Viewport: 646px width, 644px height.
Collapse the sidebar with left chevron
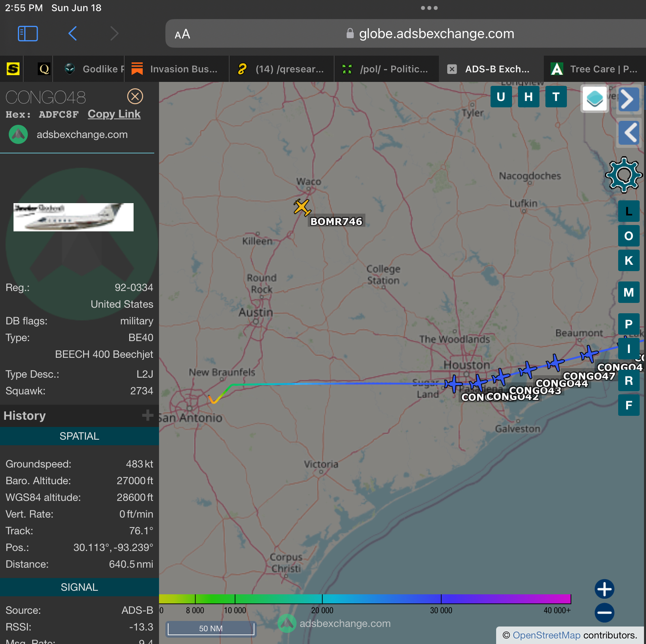pos(629,133)
